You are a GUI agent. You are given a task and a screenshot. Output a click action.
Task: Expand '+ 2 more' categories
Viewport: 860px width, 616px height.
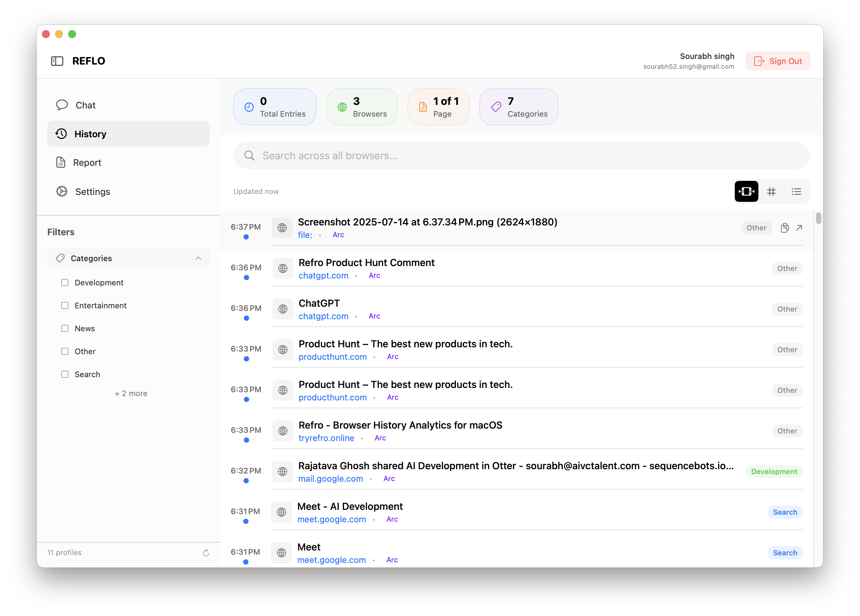pos(131,394)
